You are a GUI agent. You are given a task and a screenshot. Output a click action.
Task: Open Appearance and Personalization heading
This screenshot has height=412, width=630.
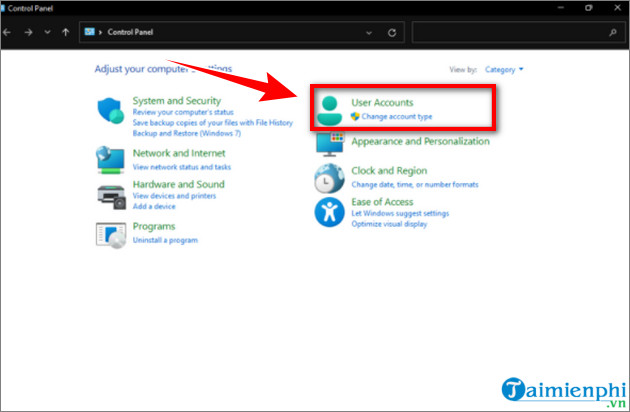tap(420, 141)
